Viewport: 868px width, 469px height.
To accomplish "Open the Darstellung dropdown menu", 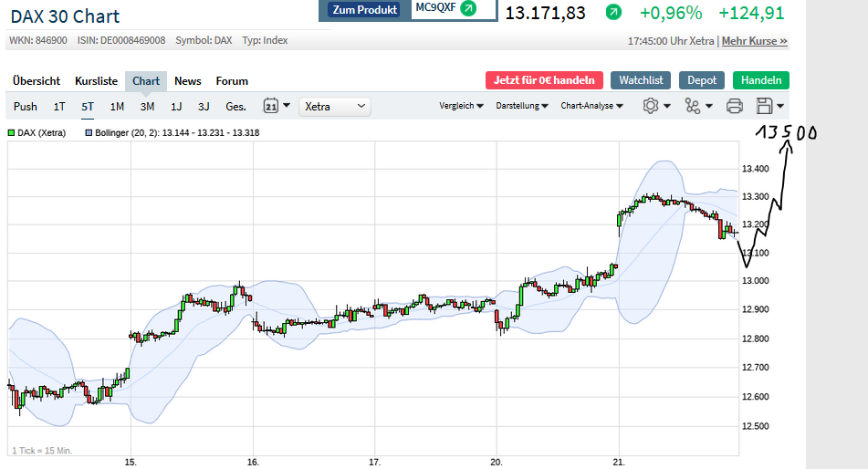I will point(521,106).
